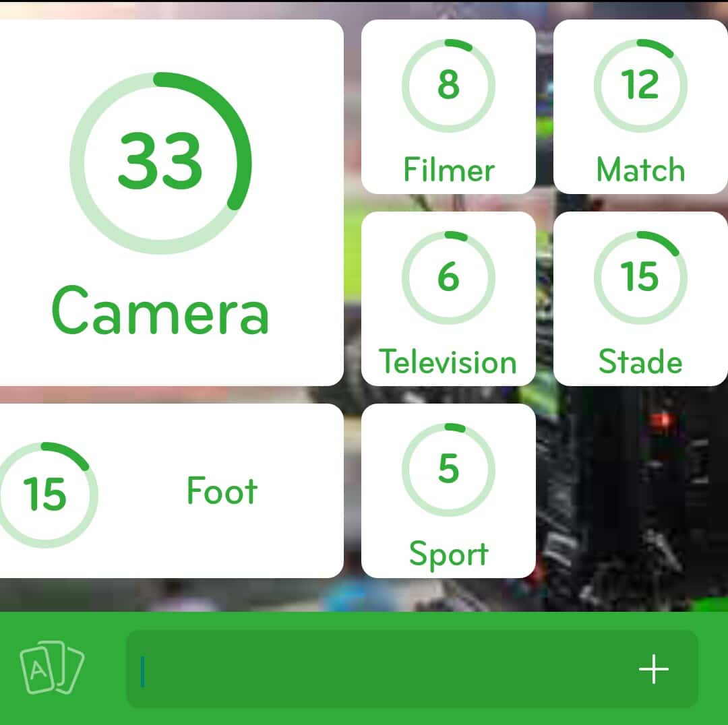Click the 33 percent progress ring
The width and height of the screenshot is (728, 725).
(x=160, y=163)
